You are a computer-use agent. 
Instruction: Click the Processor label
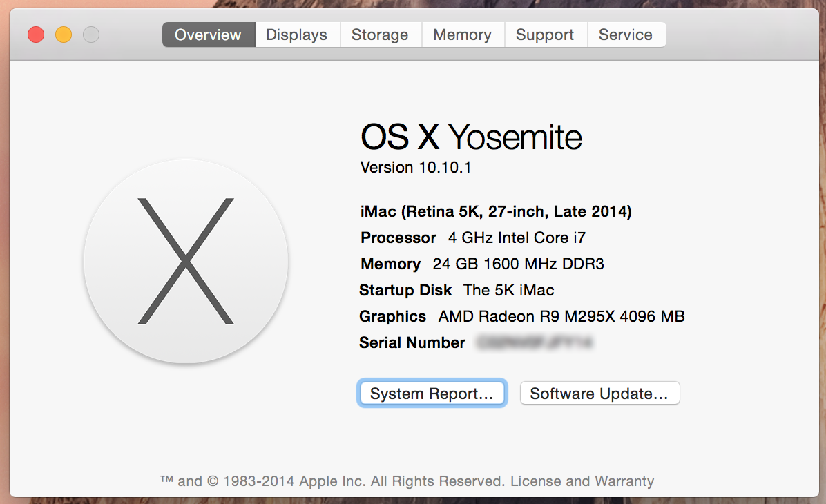pos(398,238)
